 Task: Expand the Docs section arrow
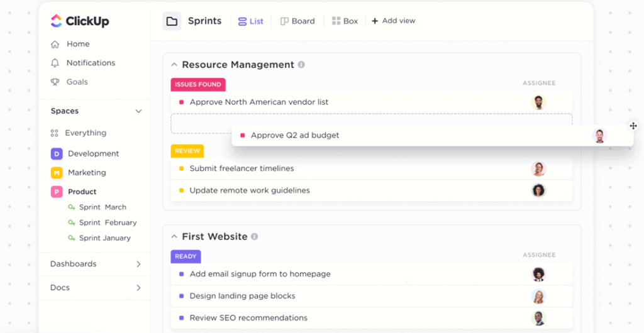pos(138,288)
